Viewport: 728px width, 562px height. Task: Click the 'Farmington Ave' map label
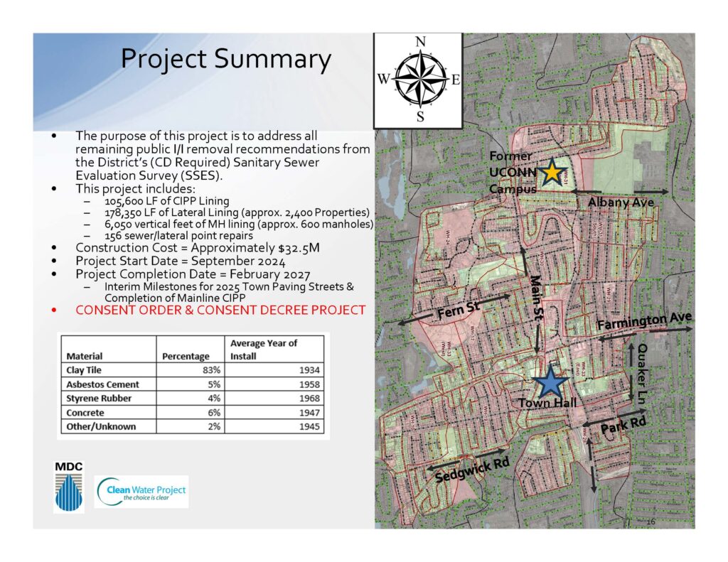[x=644, y=320]
